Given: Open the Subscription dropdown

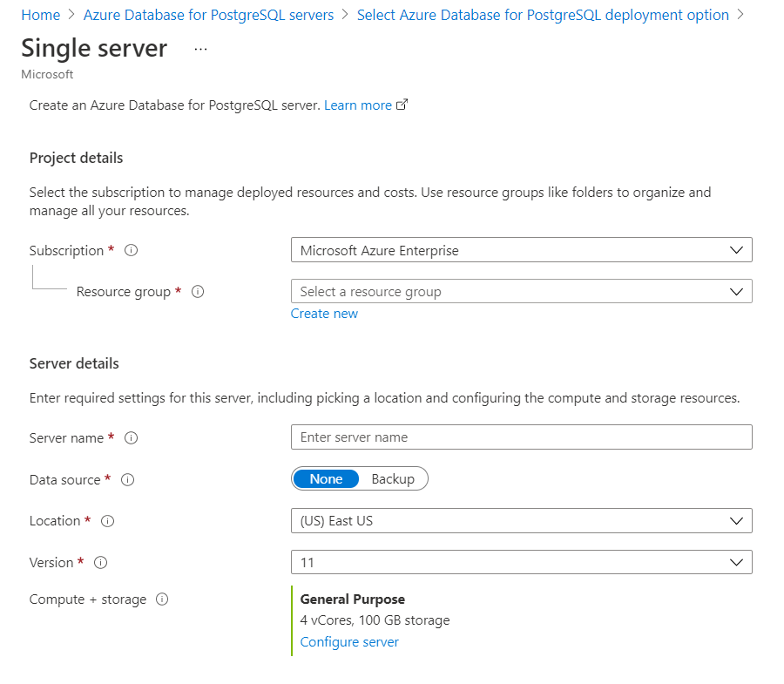Looking at the screenshot, I should click(x=521, y=251).
